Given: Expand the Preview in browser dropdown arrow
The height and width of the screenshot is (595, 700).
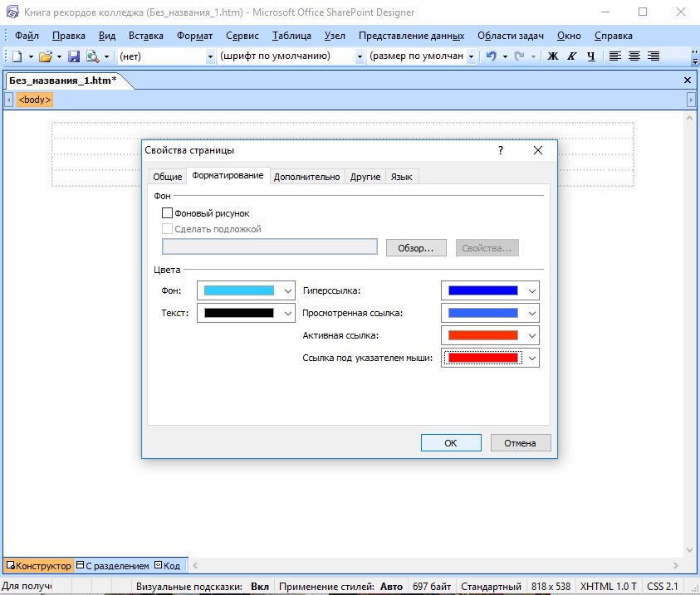Looking at the screenshot, I should click(106, 56).
